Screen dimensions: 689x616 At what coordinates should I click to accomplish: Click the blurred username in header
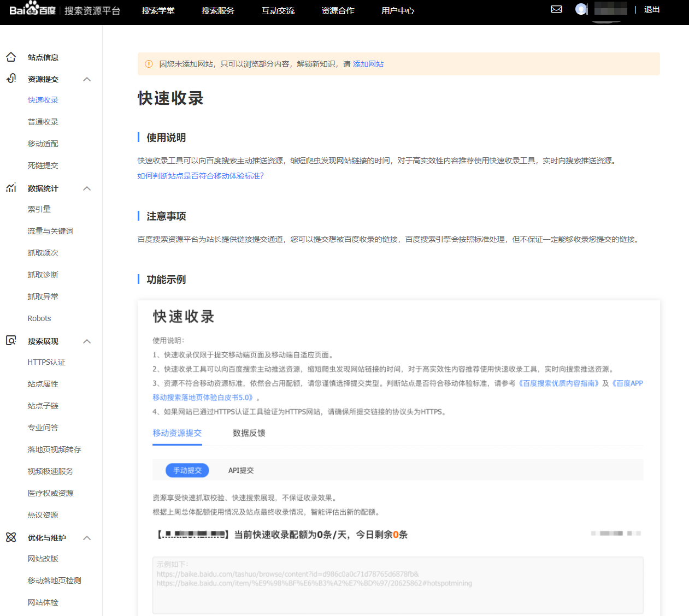click(x=610, y=9)
